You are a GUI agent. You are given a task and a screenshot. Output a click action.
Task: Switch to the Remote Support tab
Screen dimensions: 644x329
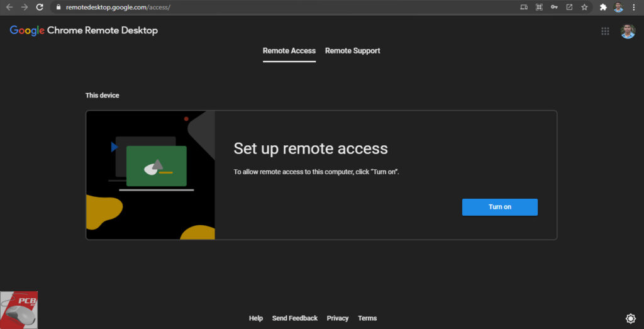[352, 51]
